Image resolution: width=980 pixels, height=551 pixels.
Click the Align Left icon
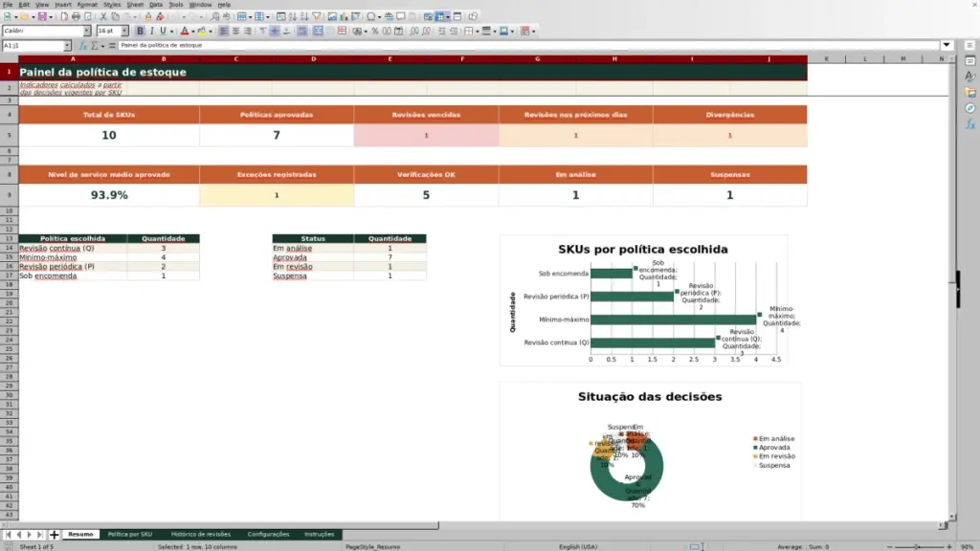[224, 32]
